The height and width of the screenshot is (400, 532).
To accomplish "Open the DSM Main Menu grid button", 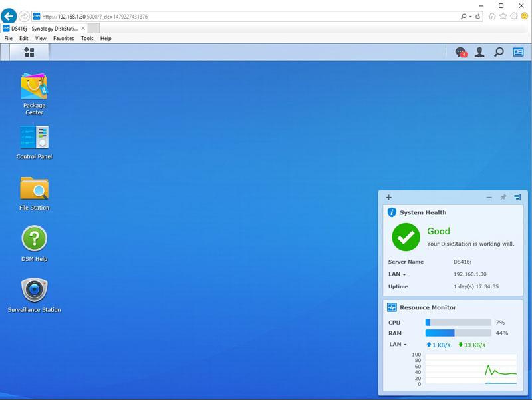I will coord(29,52).
